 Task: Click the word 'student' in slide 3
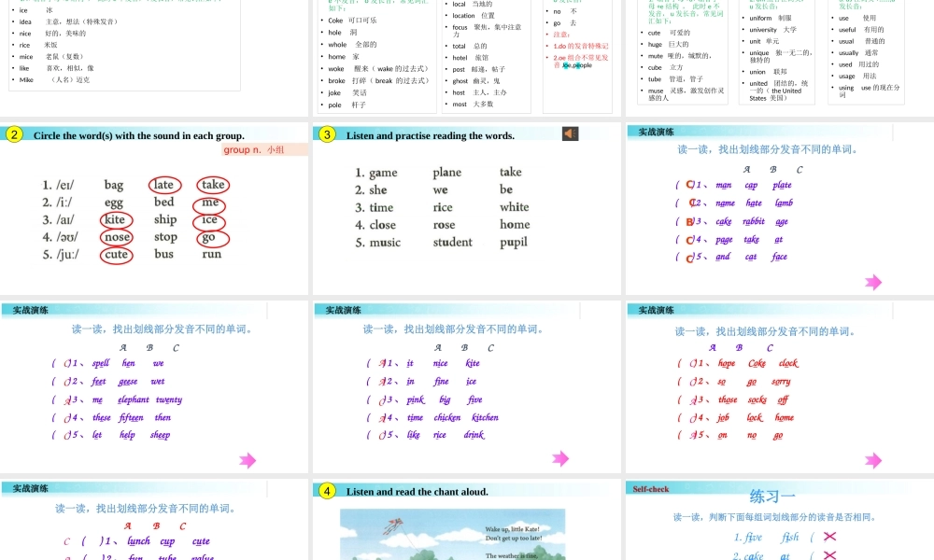[453, 243]
